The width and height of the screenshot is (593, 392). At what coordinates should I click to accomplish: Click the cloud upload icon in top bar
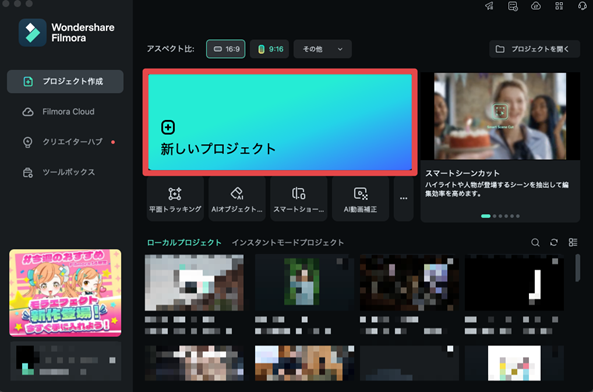[536, 6]
